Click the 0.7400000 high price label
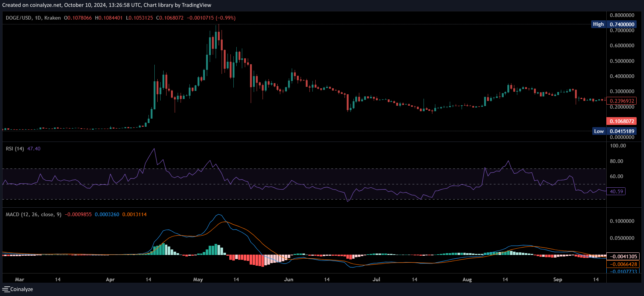Viewport: 644px width, 296px height. pos(622,24)
